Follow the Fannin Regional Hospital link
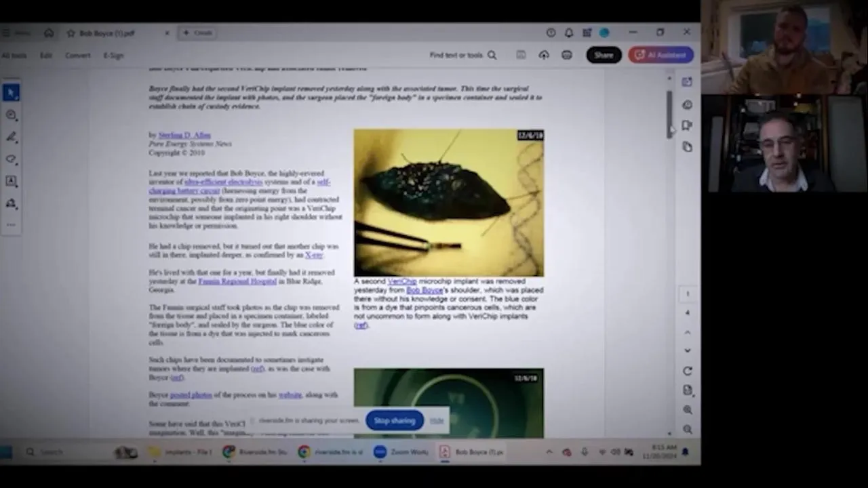Image resolution: width=868 pixels, height=488 pixels. [x=237, y=281]
